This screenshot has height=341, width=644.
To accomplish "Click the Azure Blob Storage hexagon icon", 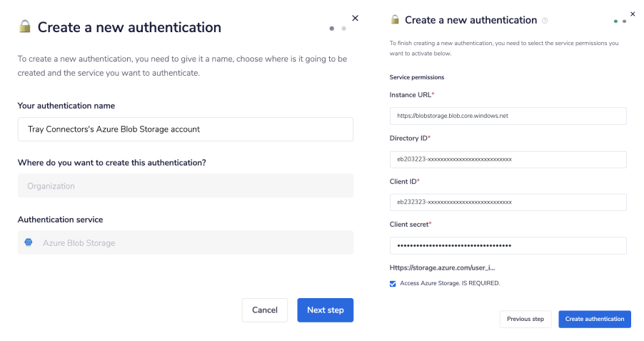I will click(28, 243).
